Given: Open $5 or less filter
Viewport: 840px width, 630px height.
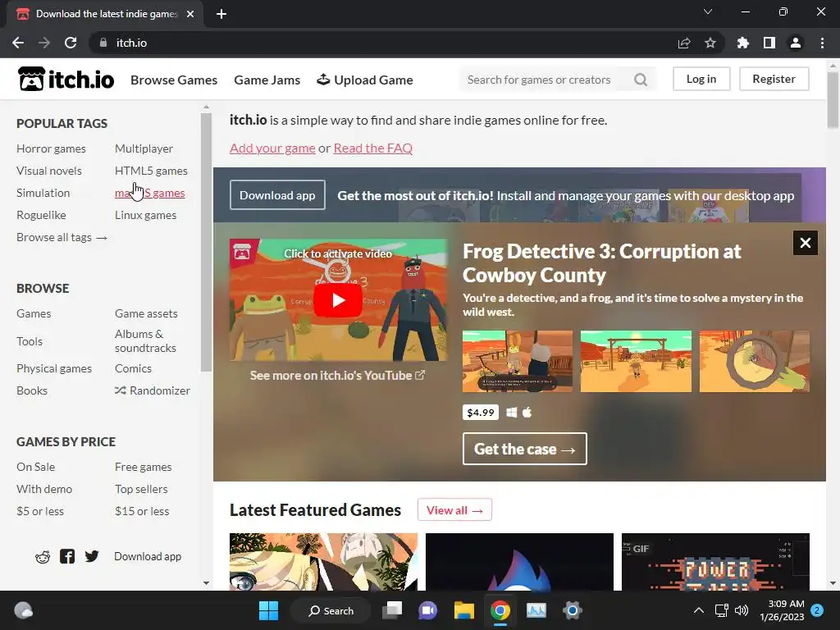Looking at the screenshot, I should point(40,511).
